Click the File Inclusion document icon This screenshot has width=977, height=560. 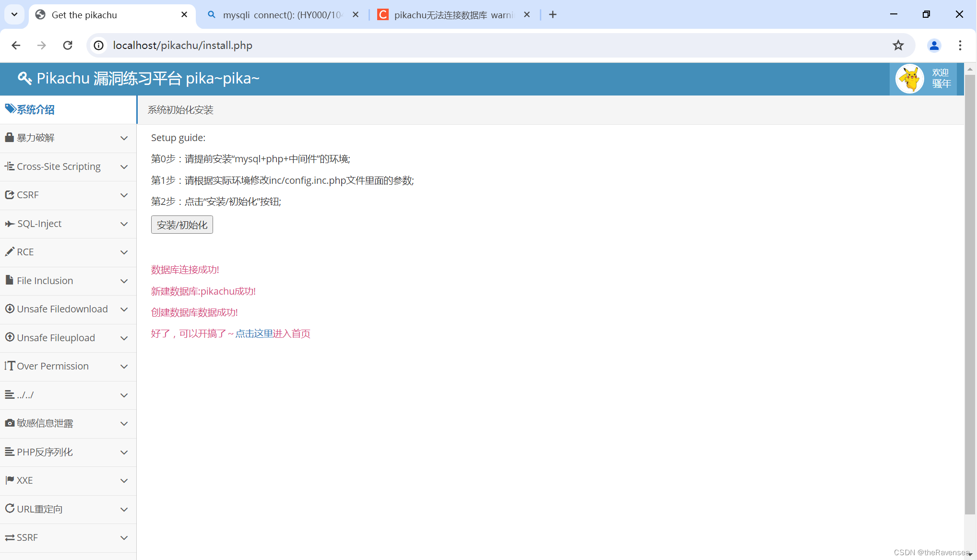[x=9, y=280]
